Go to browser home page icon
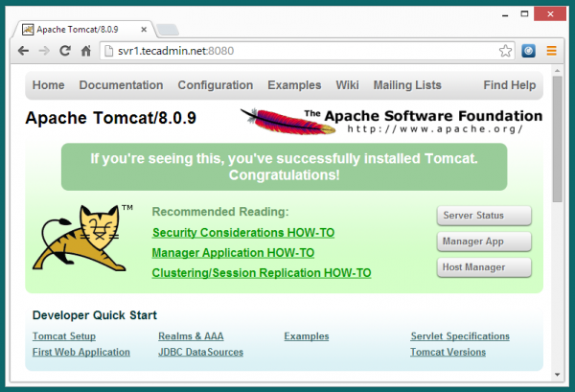The width and height of the screenshot is (575, 392). pyautogui.click(x=86, y=50)
